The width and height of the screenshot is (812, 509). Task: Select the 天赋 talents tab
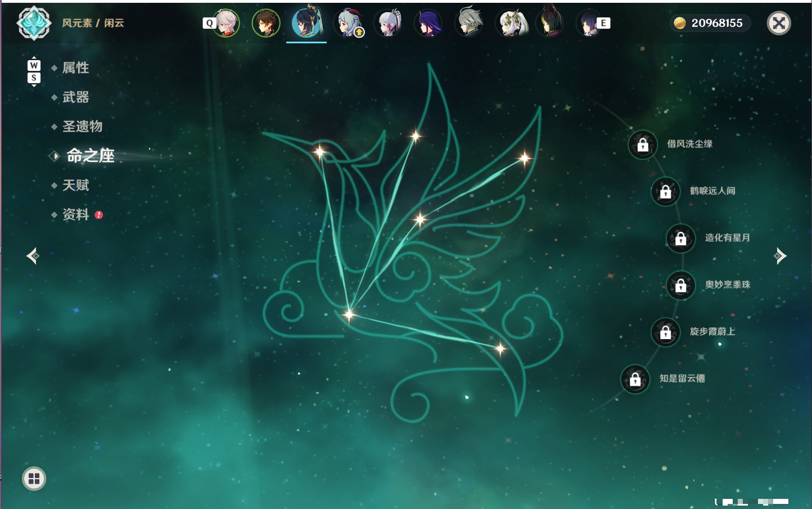[75, 185]
